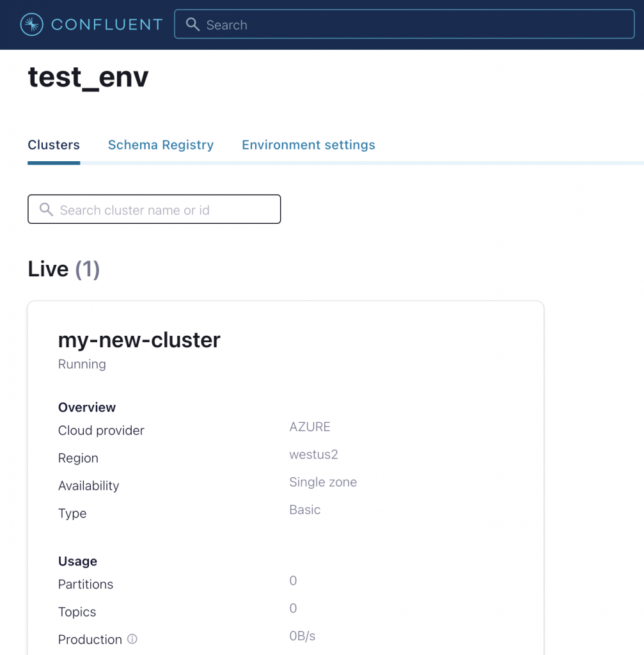The width and height of the screenshot is (644, 655).
Task: Click the magnifier icon in top search bar
Action: pos(192,24)
